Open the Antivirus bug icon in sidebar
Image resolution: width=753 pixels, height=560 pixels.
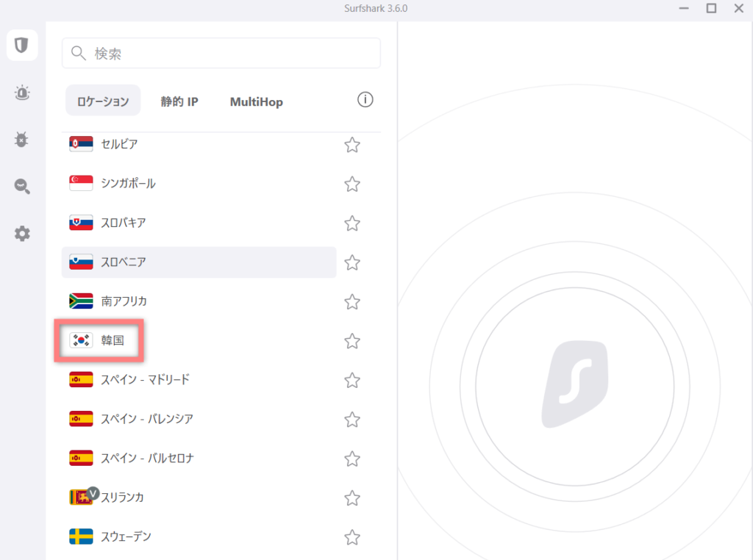pos(21,139)
